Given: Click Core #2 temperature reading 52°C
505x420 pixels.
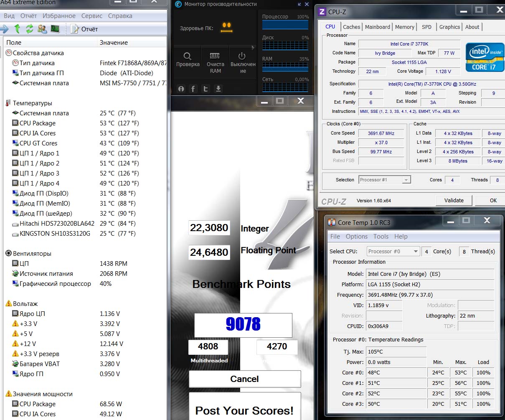Looking at the screenshot, I should click(396, 393).
